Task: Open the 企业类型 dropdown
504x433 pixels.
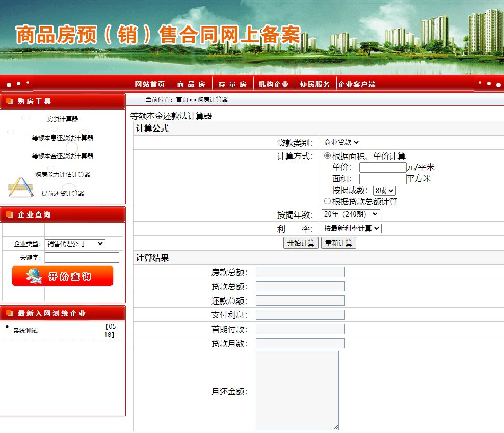Action: click(x=75, y=244)
